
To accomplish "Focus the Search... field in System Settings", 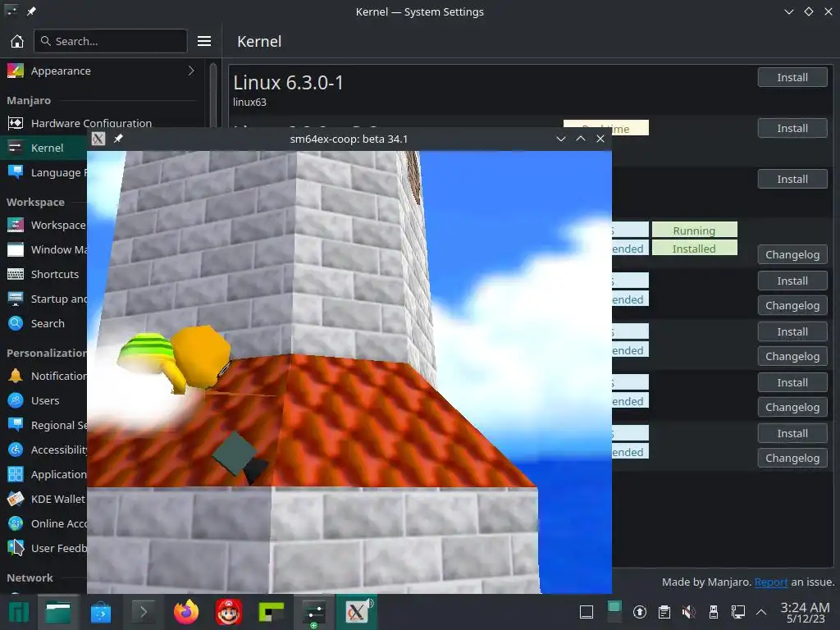I will 111,41.
